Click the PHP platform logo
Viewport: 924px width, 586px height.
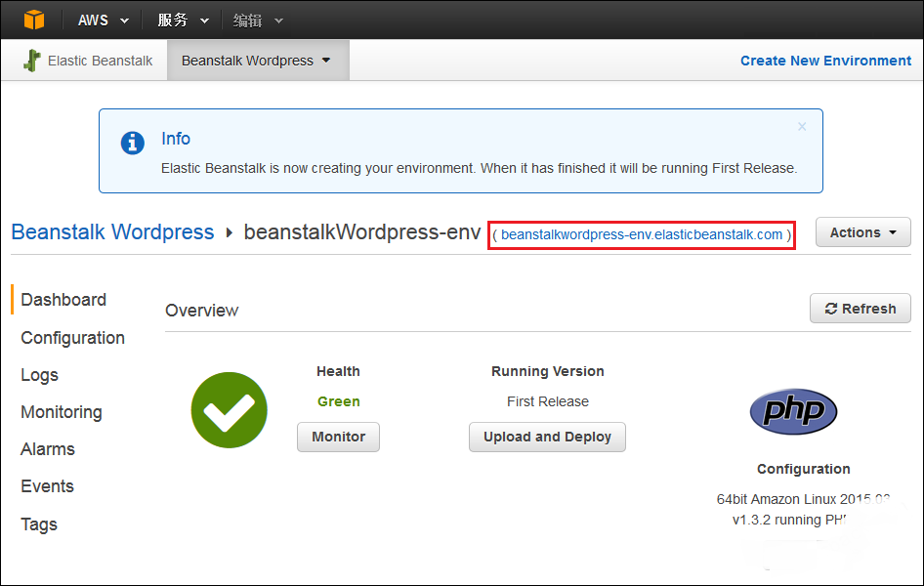[x=793, y=411]
